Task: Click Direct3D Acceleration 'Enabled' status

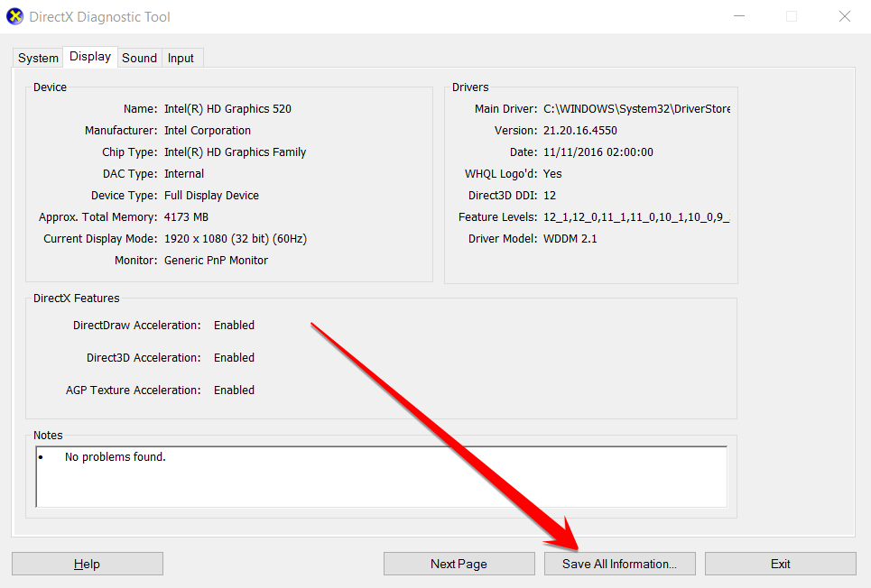Action: click(x=234, y=357)
